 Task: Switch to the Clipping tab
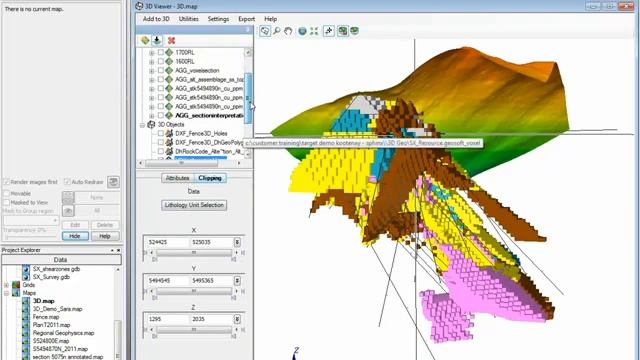210,178
